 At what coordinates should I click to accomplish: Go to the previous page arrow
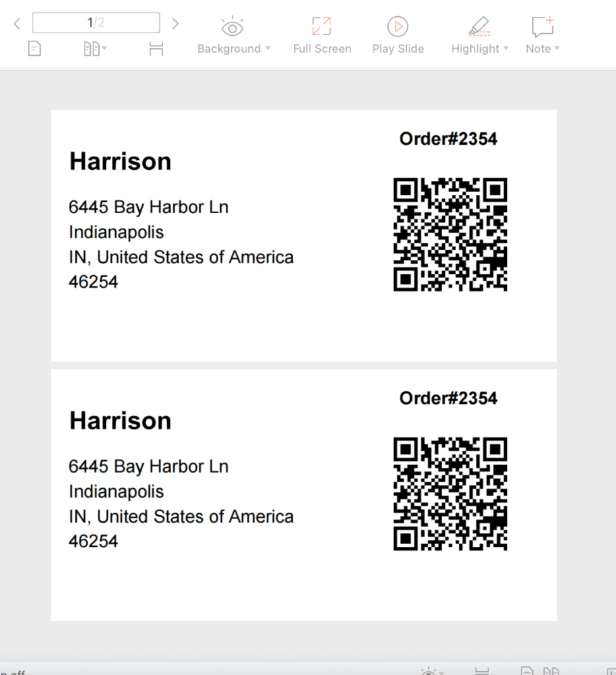17,23
